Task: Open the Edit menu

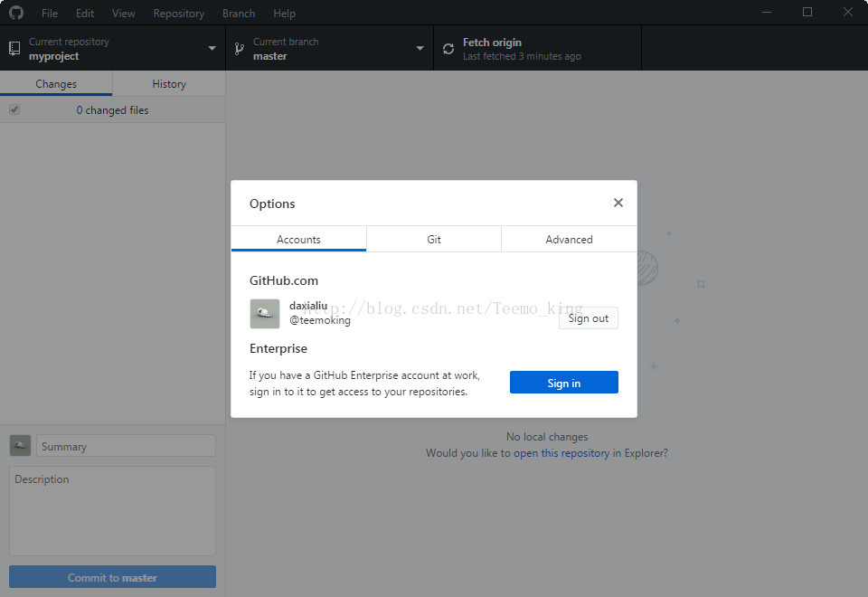Action: tap(85, 14)
